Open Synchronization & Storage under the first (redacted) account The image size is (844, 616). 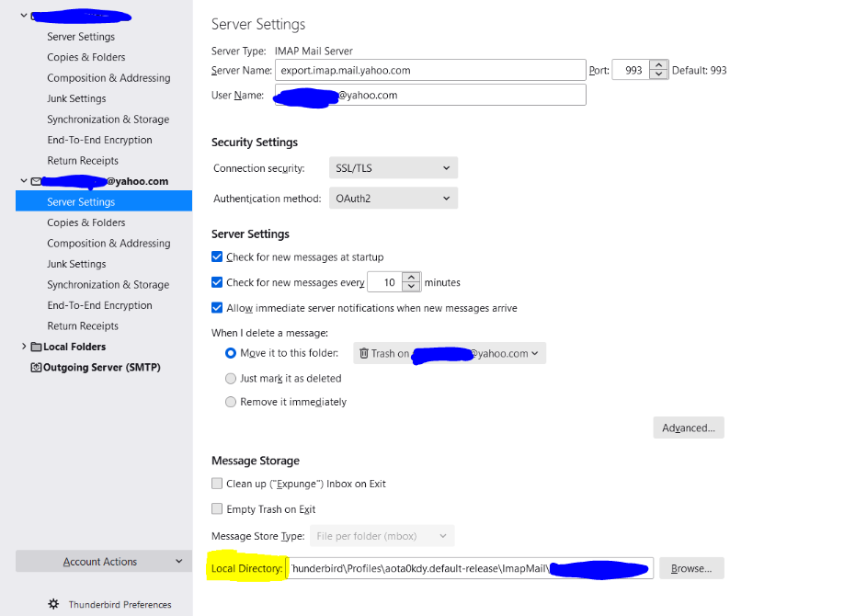pyautogui.click(x=108, y=120)
